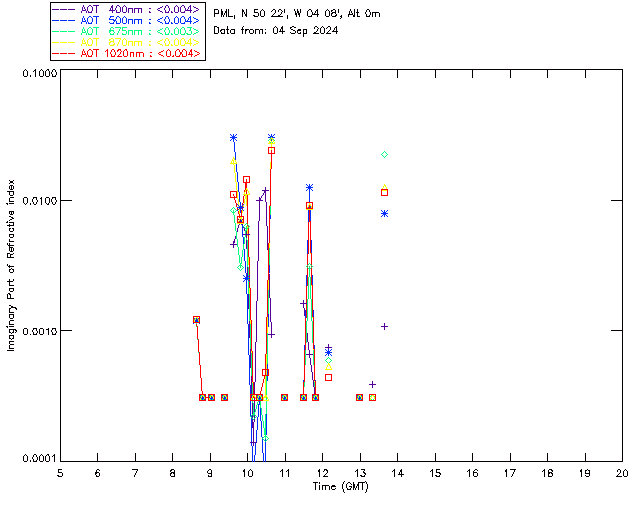Click the AOT 400nm purple legend entry
This screenshot has height=512, width=640.
127,9
